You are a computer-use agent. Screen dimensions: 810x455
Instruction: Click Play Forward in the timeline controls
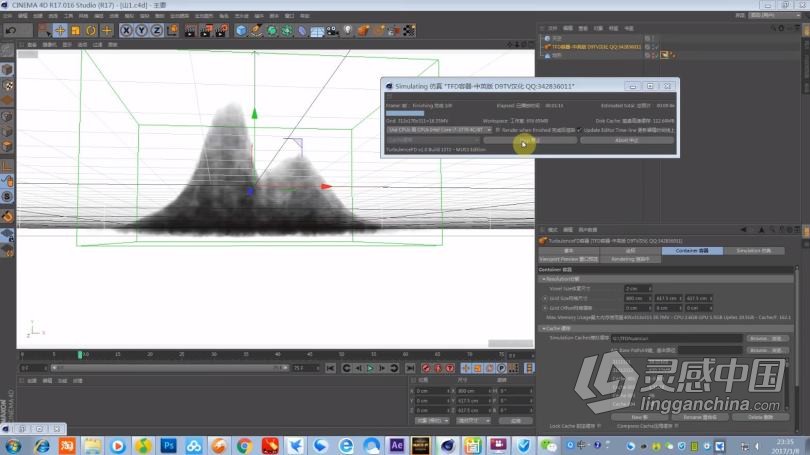click(370, 368)
